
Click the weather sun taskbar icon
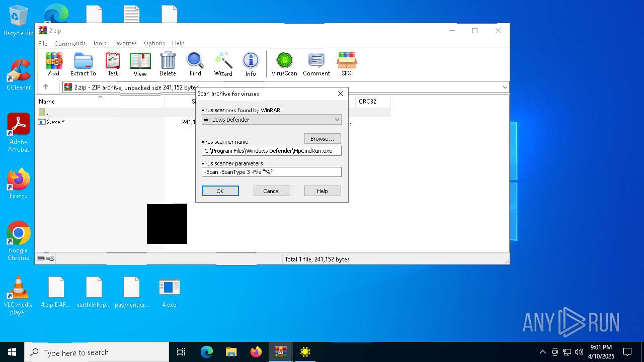tap(305, 352)
